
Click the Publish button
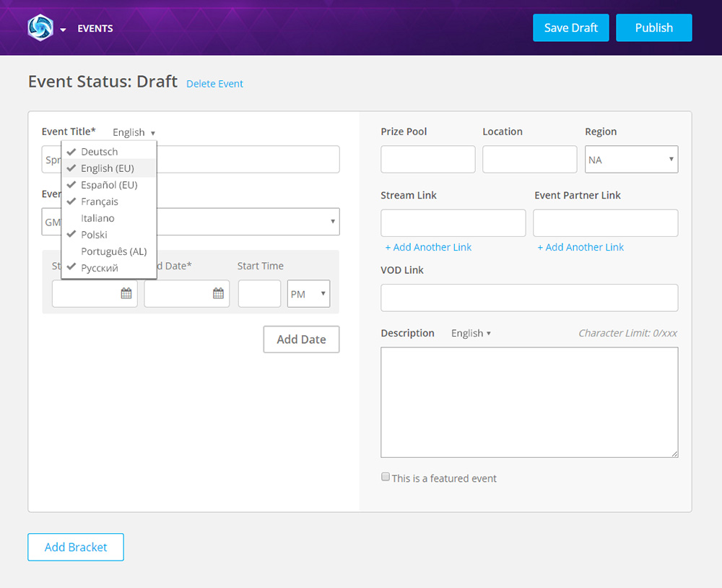[x=653, y=27]
